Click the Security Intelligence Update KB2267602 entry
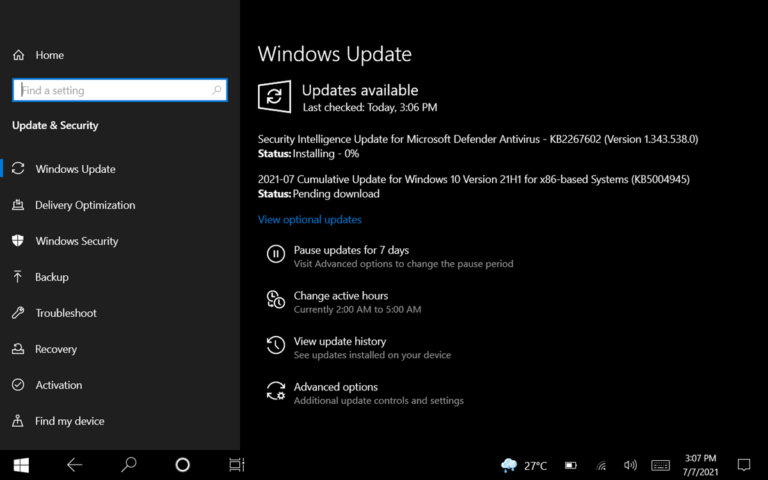The image size is (768, 480). 478,139
